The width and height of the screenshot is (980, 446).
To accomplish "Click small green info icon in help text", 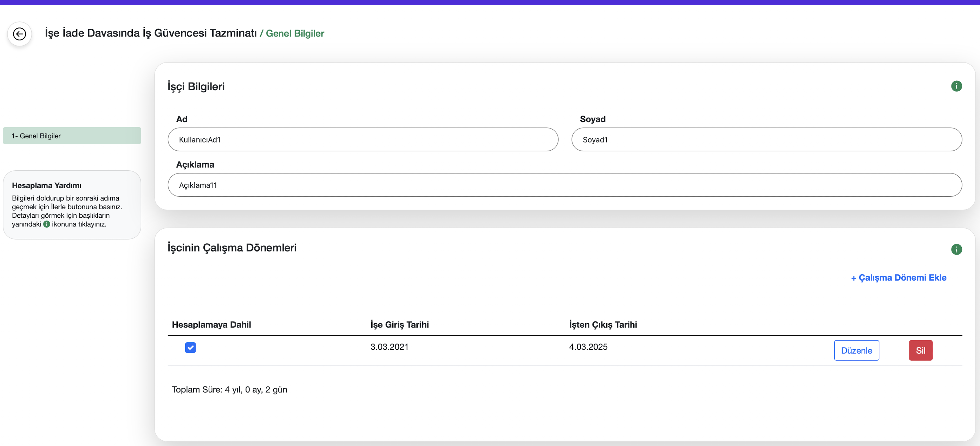I will [46, 224].
